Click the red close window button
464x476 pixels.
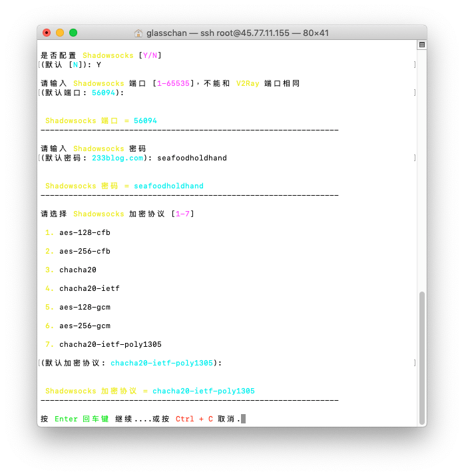pos(47,33)
